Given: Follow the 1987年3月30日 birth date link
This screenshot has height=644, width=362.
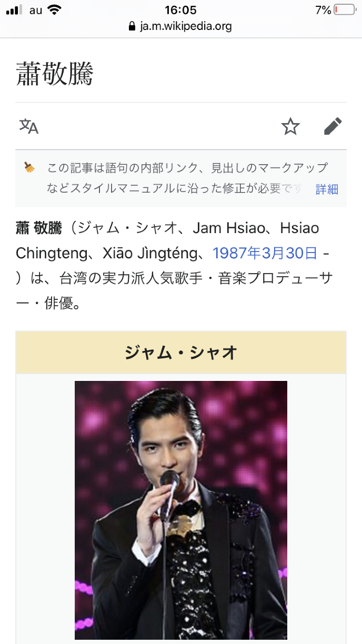Looking at the screenshot, I should pyautogui.click(x=265, y=253).
